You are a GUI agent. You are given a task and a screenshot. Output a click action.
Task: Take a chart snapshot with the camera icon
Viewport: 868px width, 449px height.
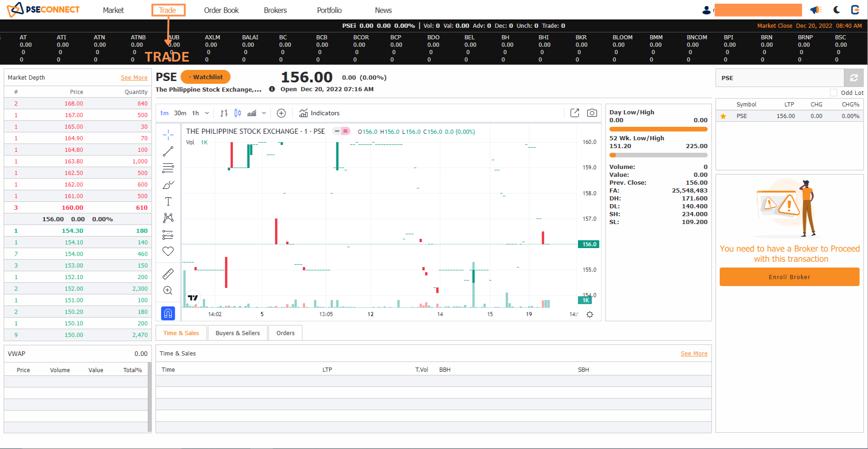(591, 112)
